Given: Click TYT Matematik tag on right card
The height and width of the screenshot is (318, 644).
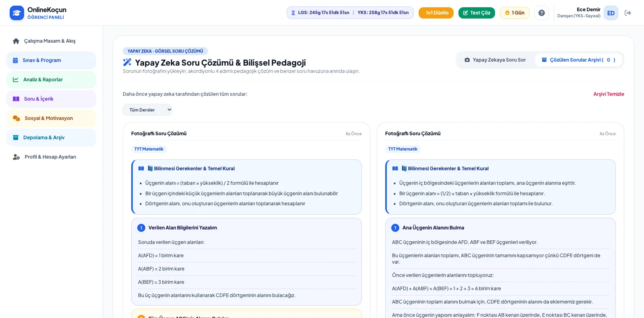Looking at the screenshot, I should (x=403, y=149).
